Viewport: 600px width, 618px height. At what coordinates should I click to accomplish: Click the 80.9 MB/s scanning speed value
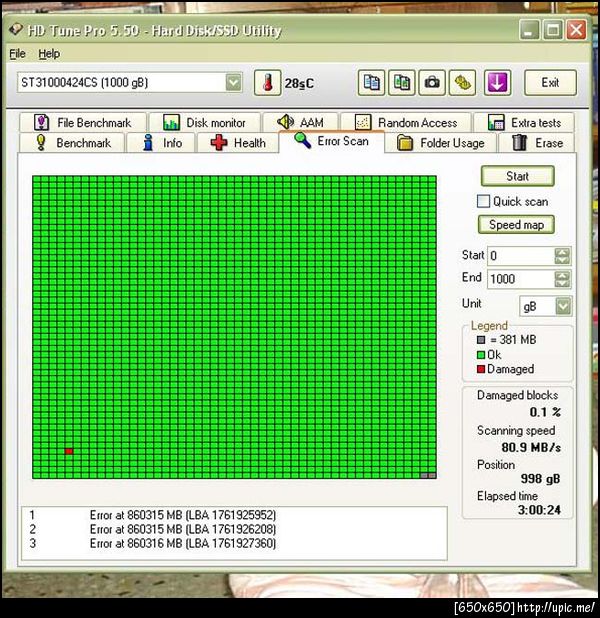531,448
